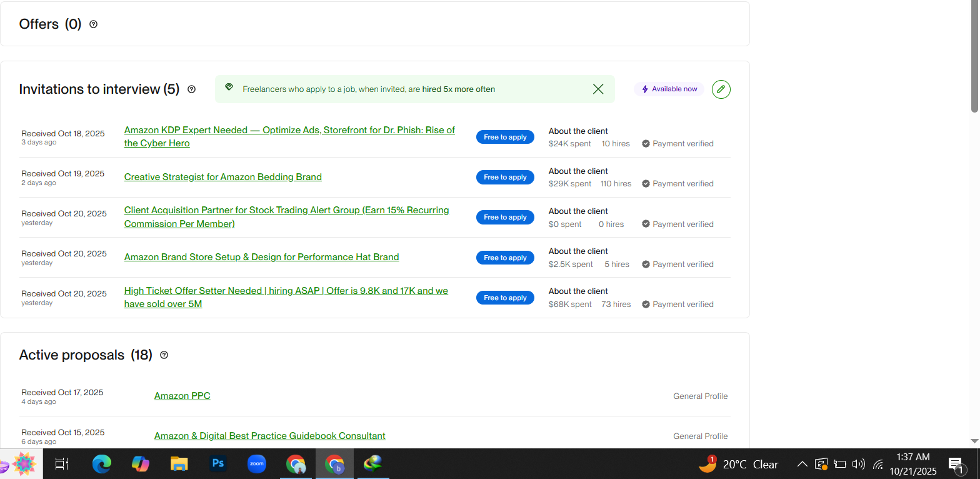
Task: Open Zoom from the taskbar
Action: tap(257, 464)
